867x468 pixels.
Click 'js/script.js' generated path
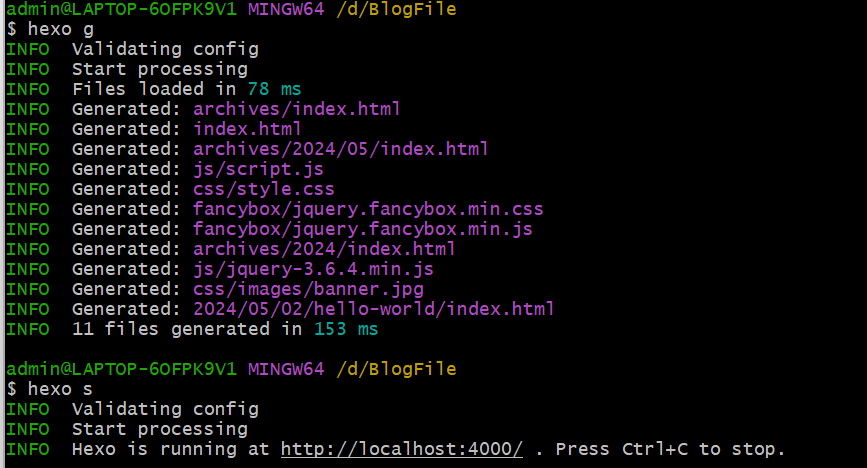coord(258,169)
